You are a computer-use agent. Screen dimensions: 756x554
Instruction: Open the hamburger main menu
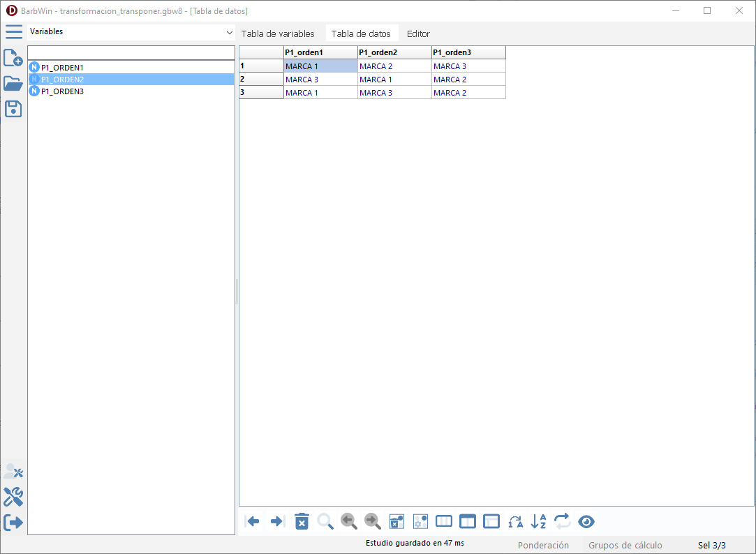pyautogui.click(x=13, y=31)
